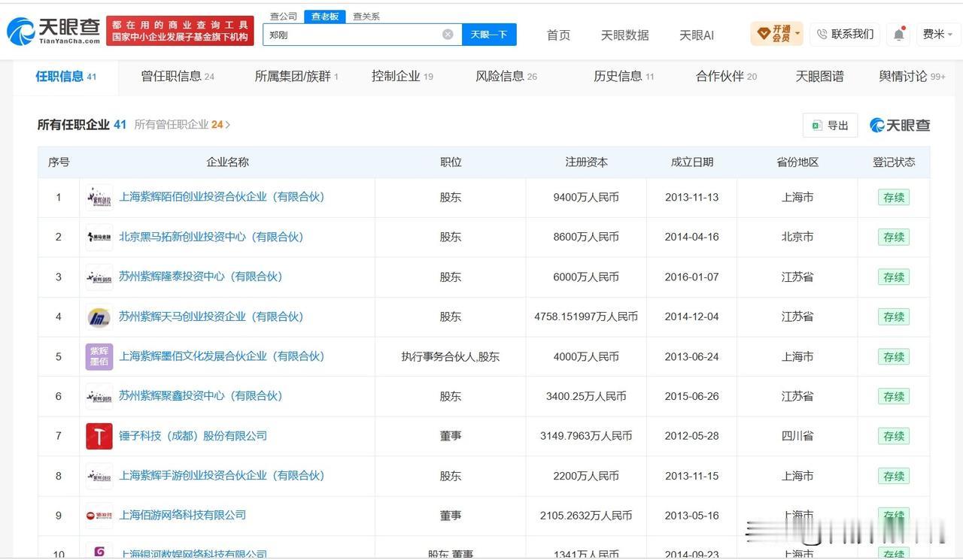
Task: Open logo of 苏州紫辉聚鑫投资中心
Action: click(99, 396)
